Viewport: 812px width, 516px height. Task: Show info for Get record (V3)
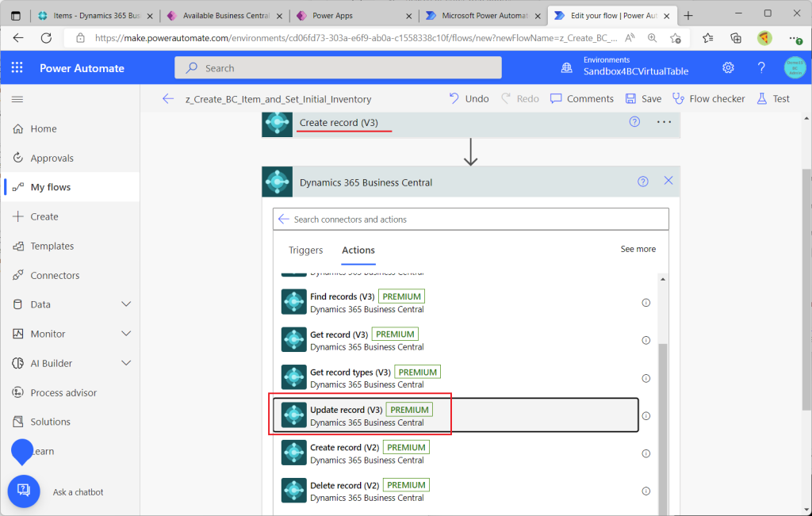(645, 340)
